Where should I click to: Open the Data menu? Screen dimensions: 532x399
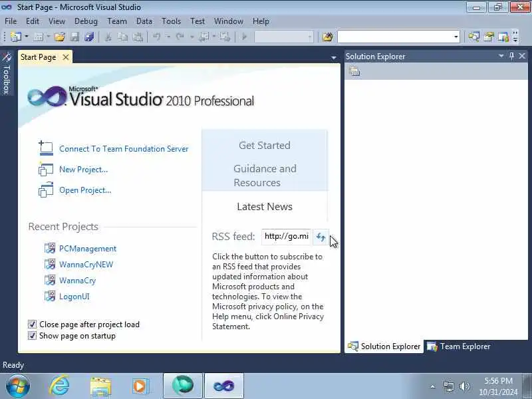tap(144, 21)
